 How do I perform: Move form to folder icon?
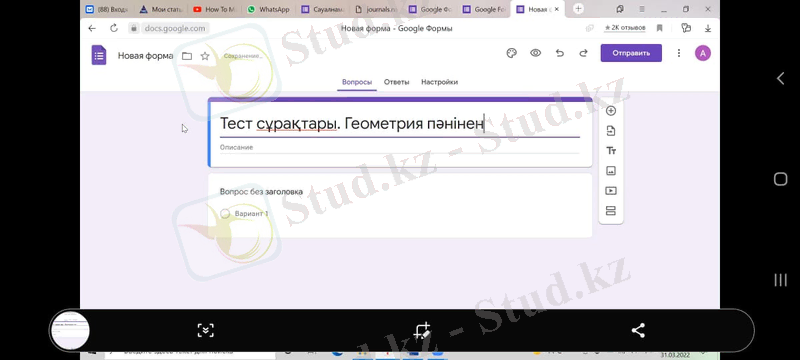187,56
